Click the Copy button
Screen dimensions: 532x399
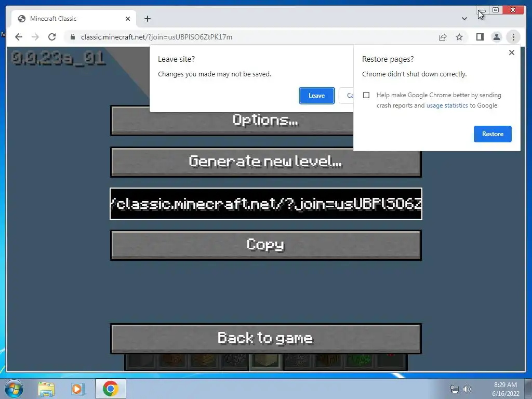(x=265, y=245)
